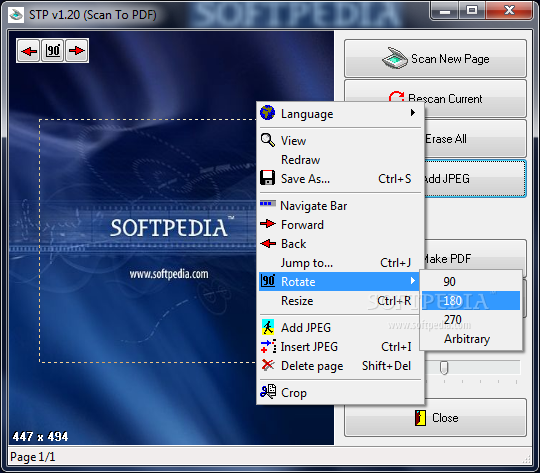Click the running figure icon beside Add JPEG
The height and width of the screenshot is (473, 540).
[x=268, y=327]
